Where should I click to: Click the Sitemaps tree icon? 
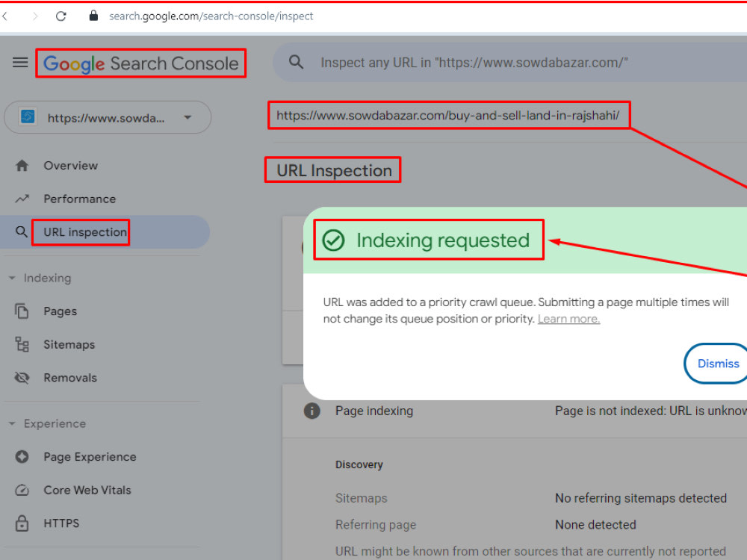22,343
